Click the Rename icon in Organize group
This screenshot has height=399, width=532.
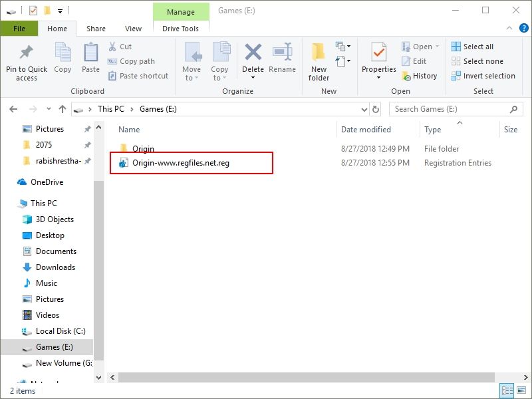tap(282, 53)
